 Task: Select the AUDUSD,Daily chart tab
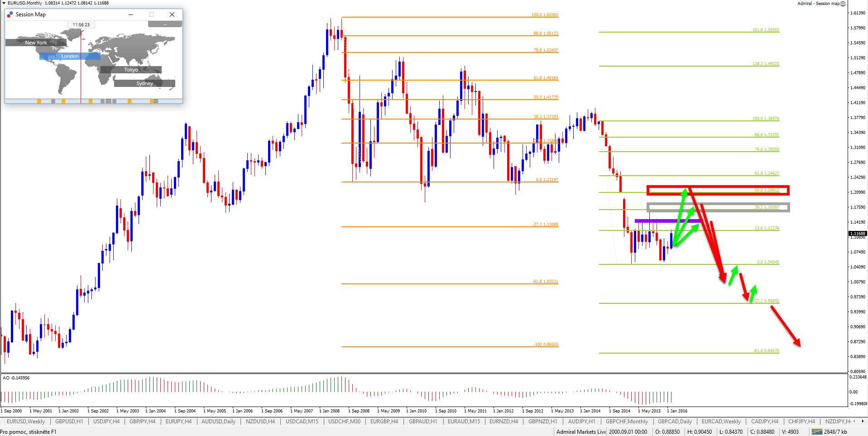tap(218, 422)
